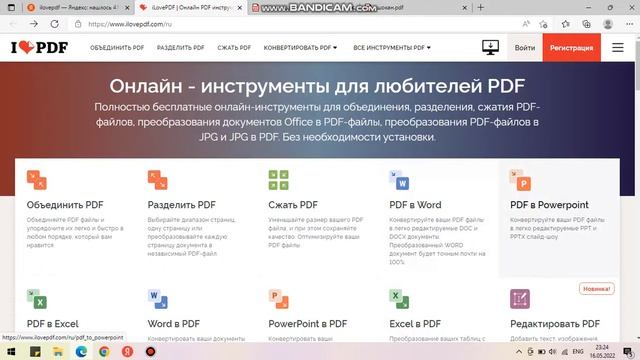Expand КОНВЕРТИРОВАТЬ PDF dropdown menu
This screenshot has height=360, width=640.
tap(300, 48)
